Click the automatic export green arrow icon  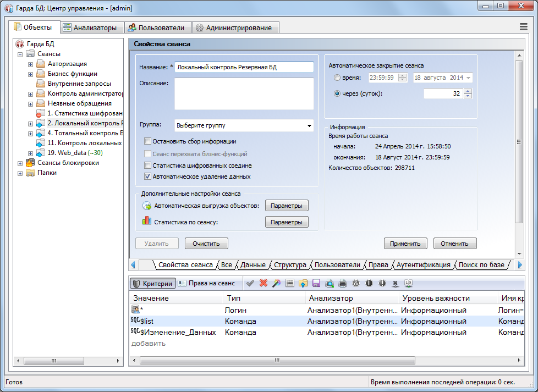[147, 206]
